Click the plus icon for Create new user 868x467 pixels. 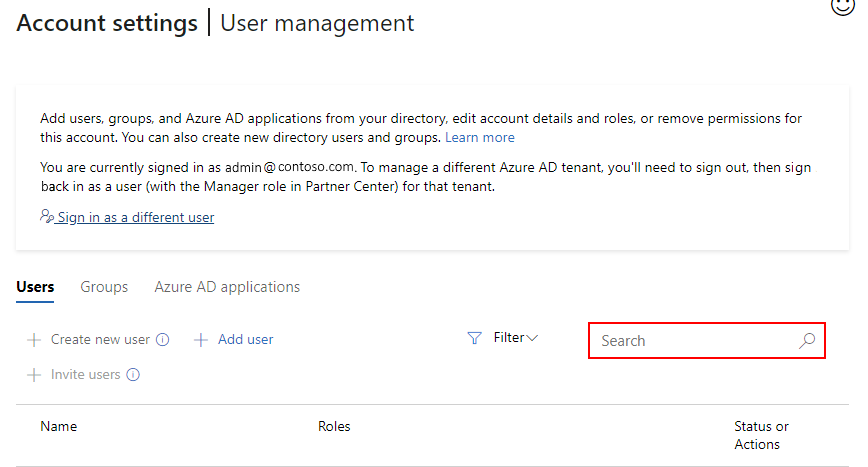coord(34,340)
